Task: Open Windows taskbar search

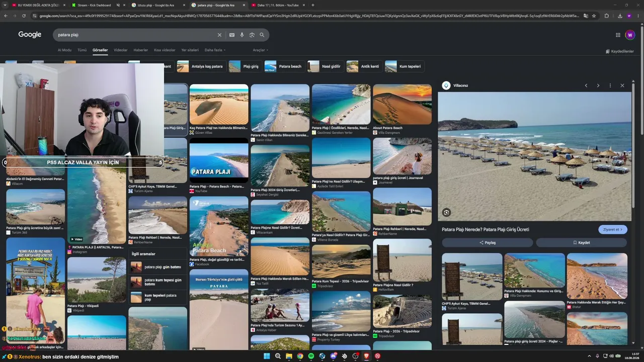Action: click(x=278, y=356)
